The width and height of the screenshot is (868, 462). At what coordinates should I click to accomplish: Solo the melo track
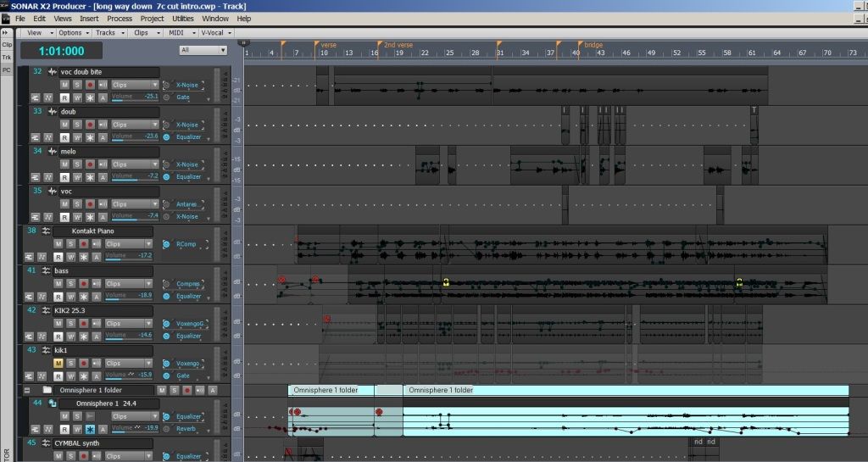point(78,164)
